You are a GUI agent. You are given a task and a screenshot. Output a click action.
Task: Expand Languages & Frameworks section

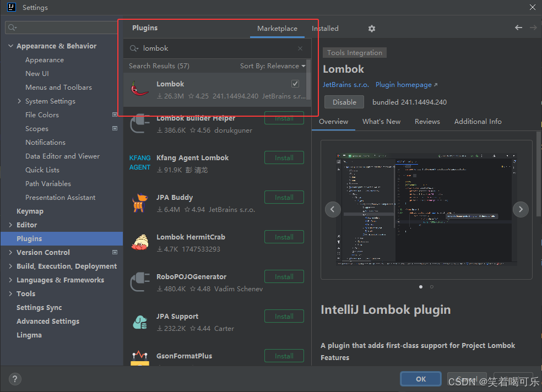[10, 280]
